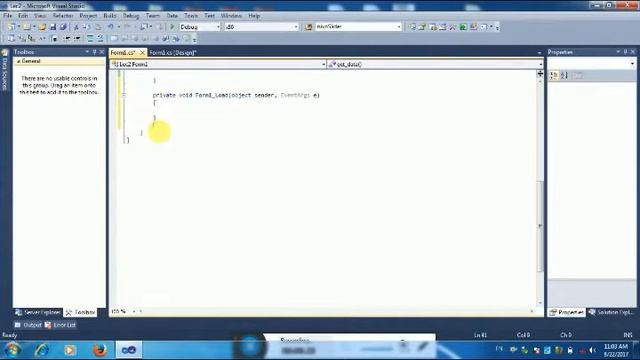Save the current file with the floppy icon
640x360 pixels.
pyautogui.click(x=53, y=27)
